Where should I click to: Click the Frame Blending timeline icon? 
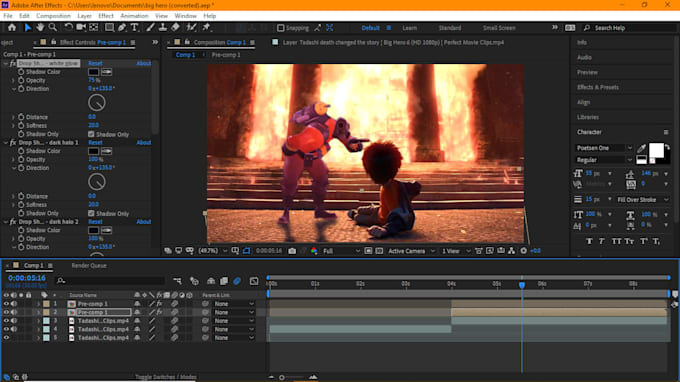pos(224,281)
